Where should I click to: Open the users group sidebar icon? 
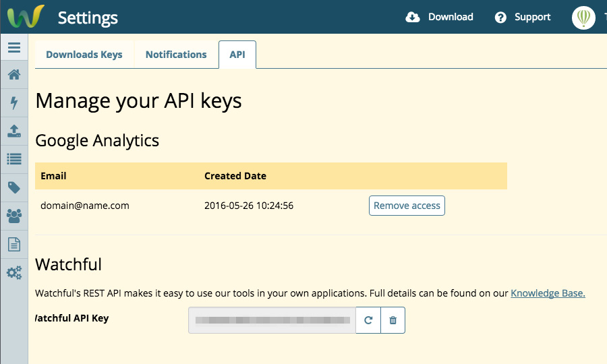[14, 216]
